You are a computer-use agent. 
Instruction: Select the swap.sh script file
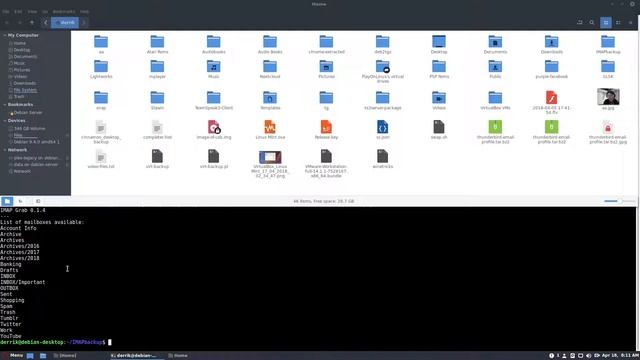click(439, 130)
